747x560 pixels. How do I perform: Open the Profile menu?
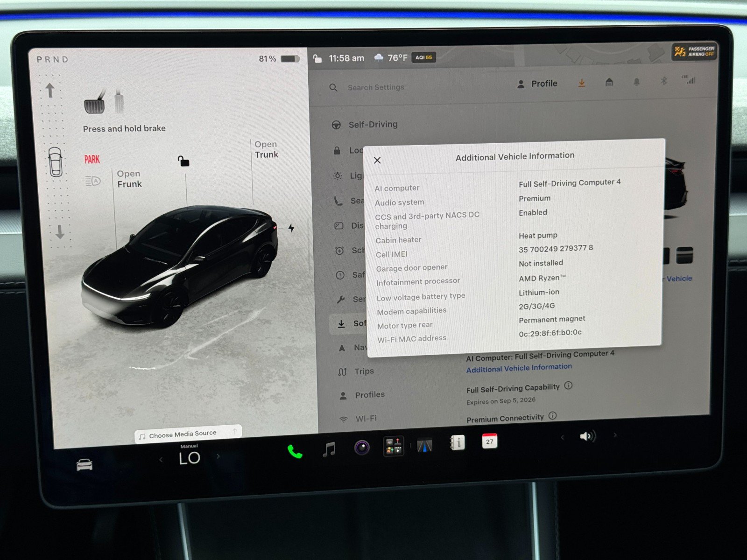[x=537, y=84]
